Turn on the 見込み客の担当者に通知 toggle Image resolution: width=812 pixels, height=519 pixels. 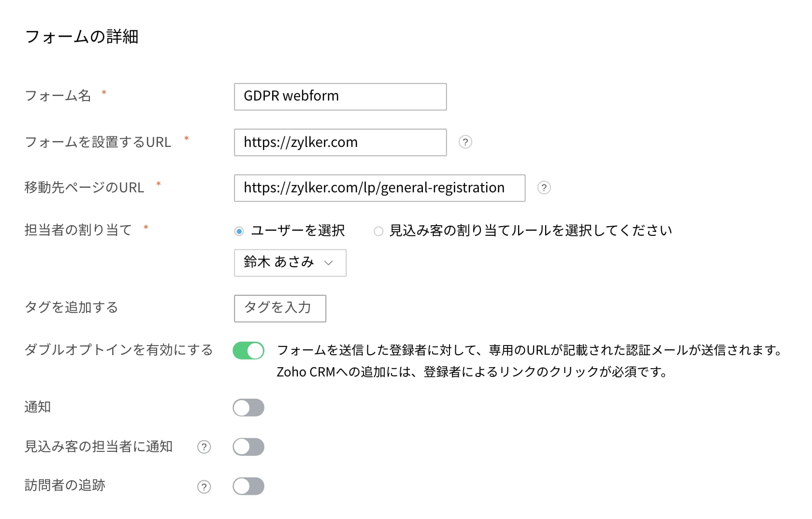click(248, 447)
